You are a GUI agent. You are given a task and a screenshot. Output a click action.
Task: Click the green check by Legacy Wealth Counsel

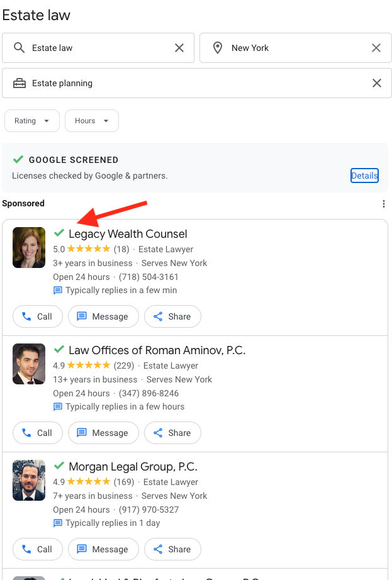tap(59, 233)
